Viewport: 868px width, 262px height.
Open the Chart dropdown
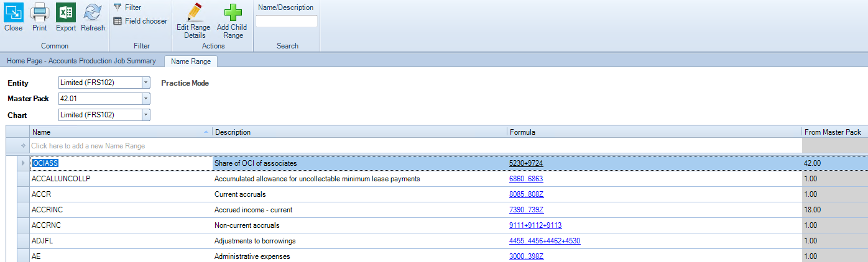(x=145, y=115)
